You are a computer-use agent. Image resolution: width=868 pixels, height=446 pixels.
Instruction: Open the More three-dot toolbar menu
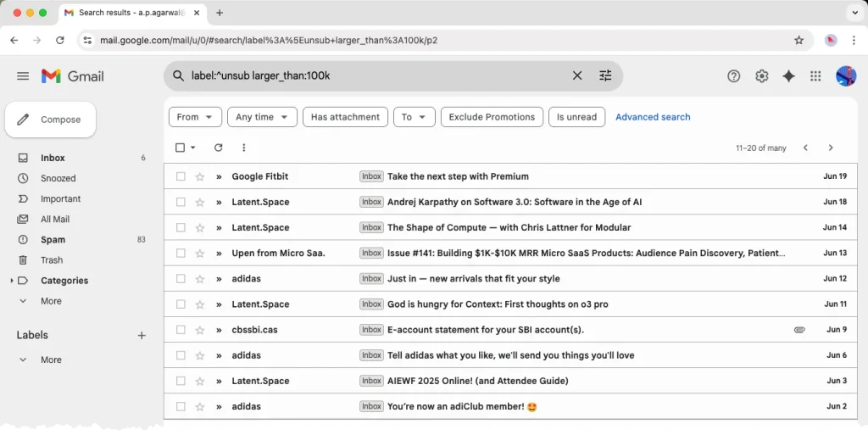click(243, 148)
